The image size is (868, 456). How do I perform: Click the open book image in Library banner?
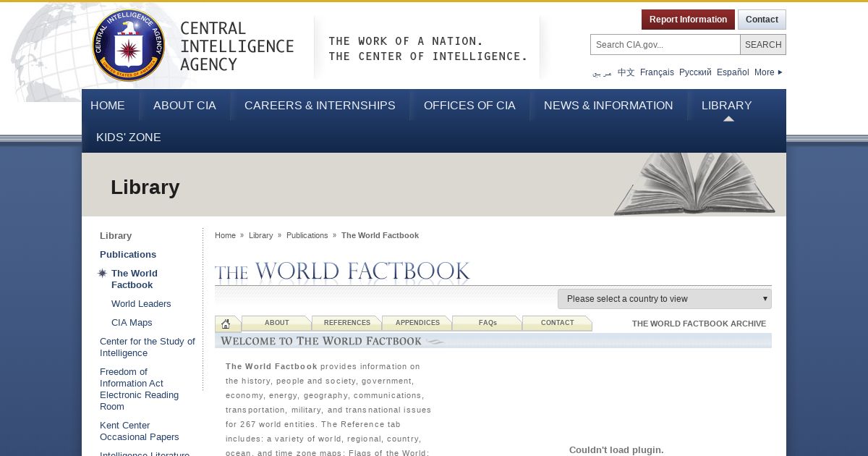[x=695, y=184]
